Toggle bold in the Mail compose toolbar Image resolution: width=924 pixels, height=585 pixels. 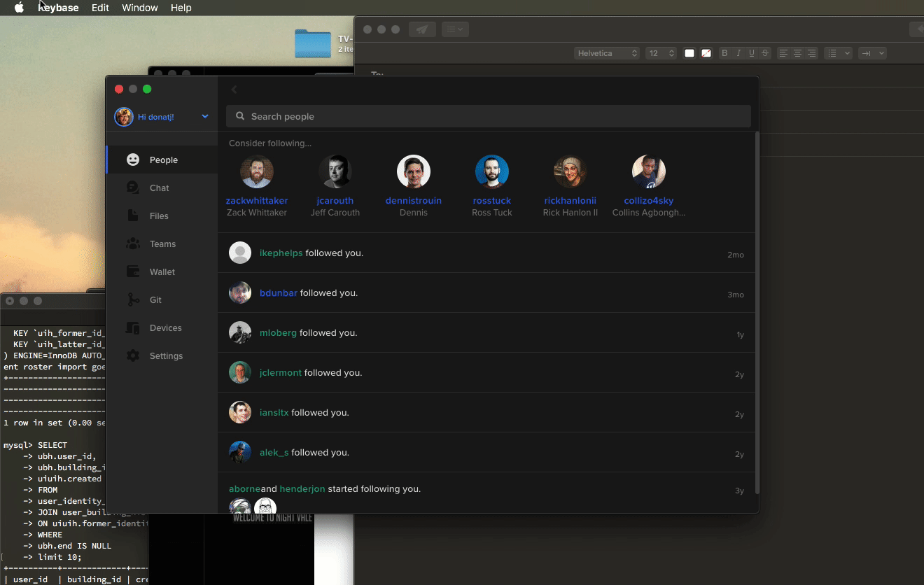[724, 53]
